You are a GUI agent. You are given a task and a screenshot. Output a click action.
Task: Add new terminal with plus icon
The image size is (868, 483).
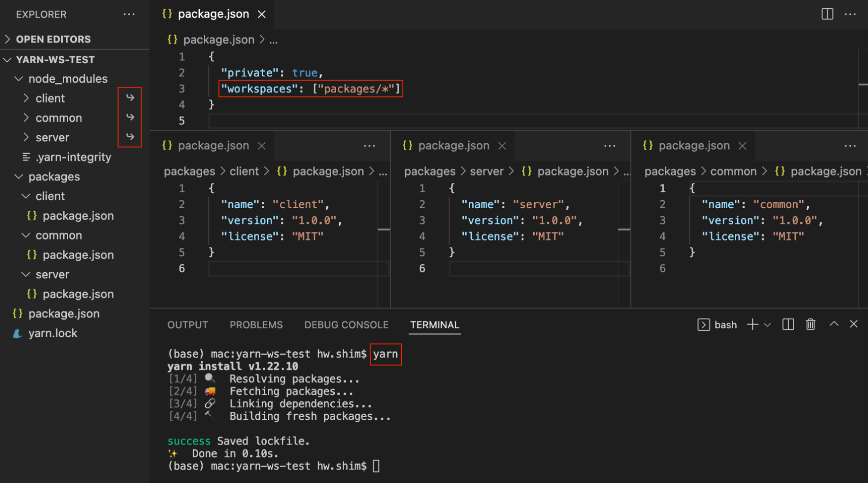click(x=752, y=325)
